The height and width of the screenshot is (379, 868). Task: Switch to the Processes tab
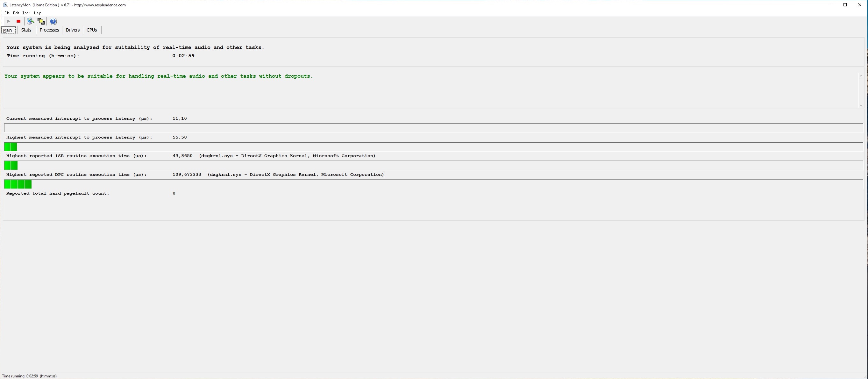coord(49,30)
